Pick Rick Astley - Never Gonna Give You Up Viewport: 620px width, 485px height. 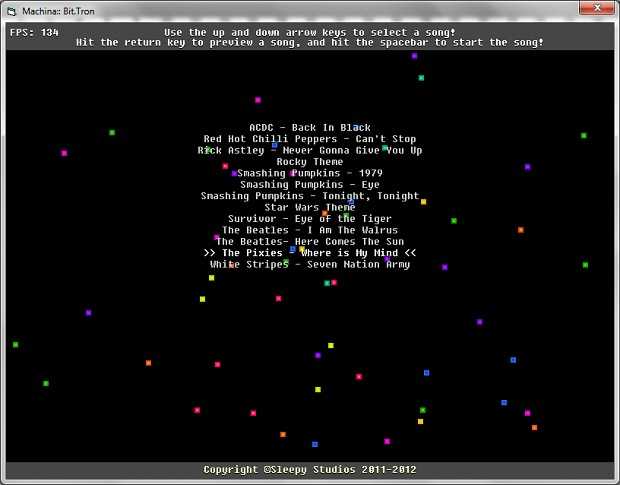[x=310, y=151]
